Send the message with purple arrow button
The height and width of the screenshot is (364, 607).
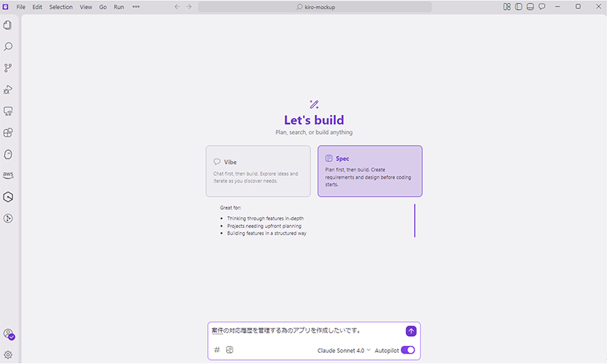click(x=411, y=331)
